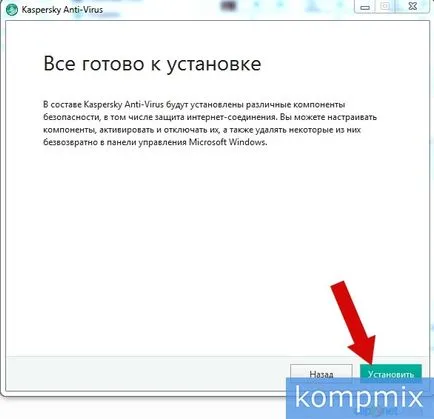Click the words "Microsoft Windows" in the description

(228, 142)
